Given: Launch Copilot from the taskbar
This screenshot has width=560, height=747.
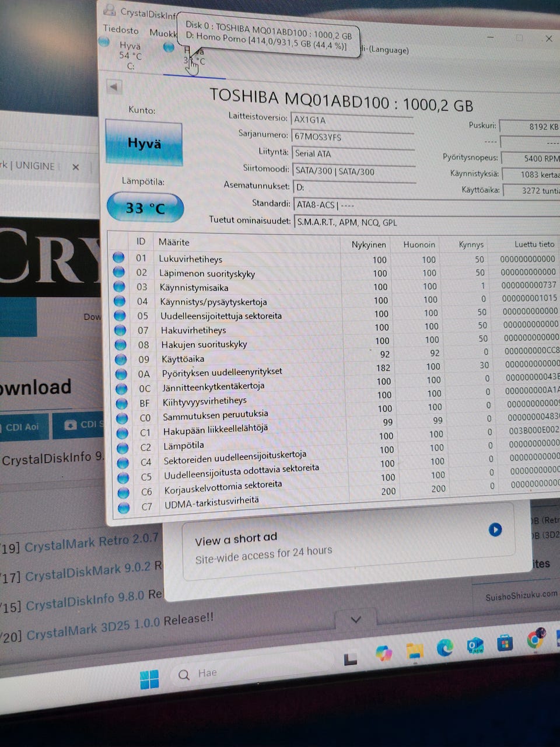Looking at the screenshot, I should tap(384, 653).
